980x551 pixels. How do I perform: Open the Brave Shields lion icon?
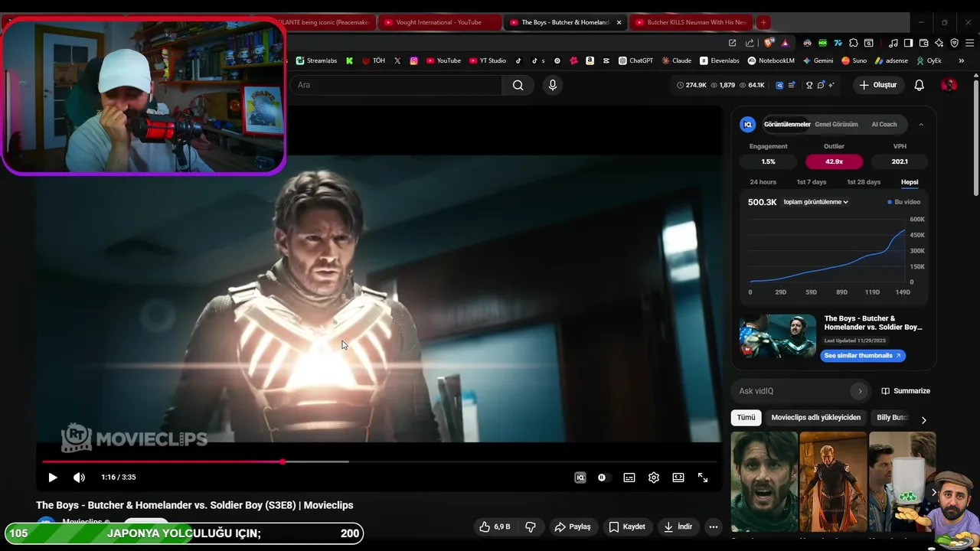[x=769, y=43]
